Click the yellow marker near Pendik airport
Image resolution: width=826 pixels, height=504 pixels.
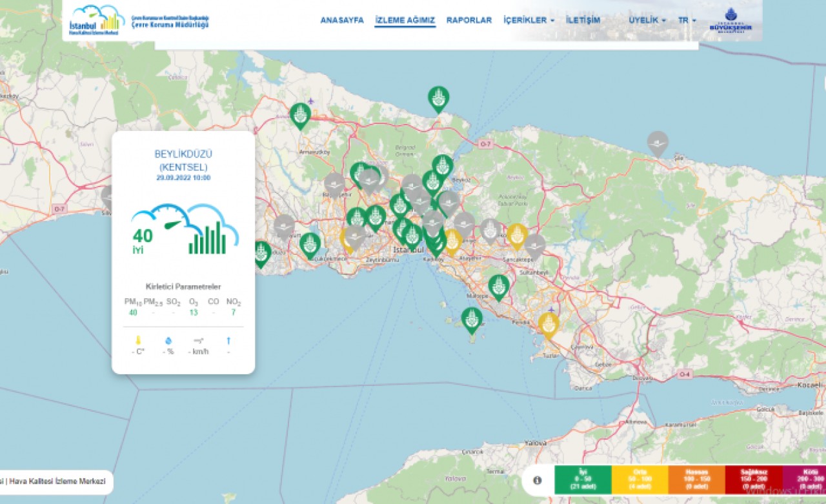point(549,324)
